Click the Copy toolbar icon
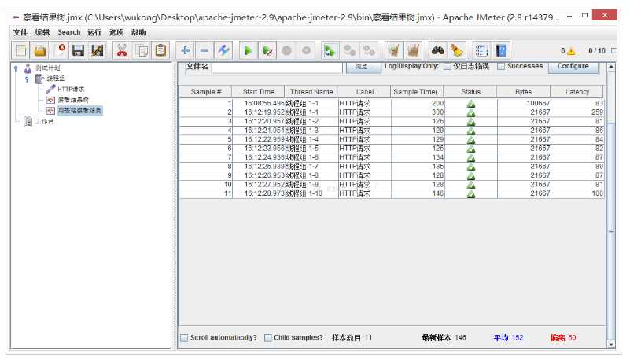 (142, 50)
